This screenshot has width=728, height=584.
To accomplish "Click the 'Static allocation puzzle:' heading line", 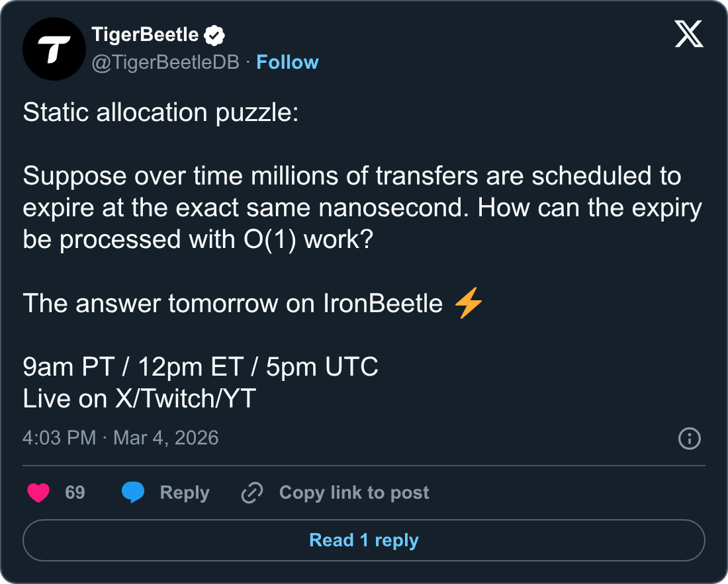I will [161, 112].
